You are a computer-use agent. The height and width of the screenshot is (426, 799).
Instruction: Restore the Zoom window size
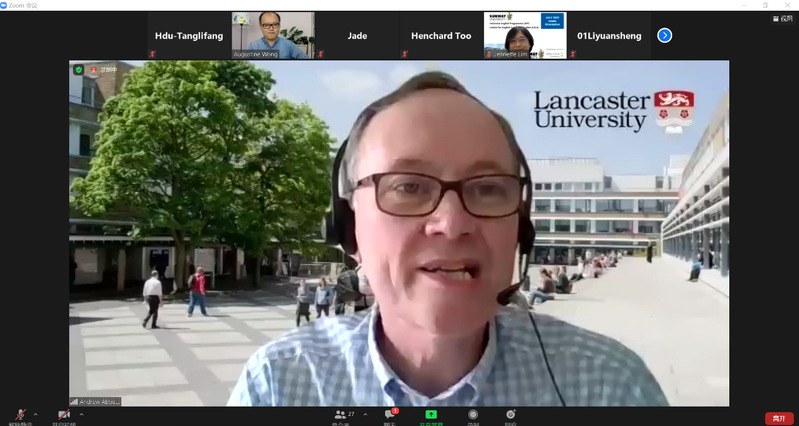(765, 5)
